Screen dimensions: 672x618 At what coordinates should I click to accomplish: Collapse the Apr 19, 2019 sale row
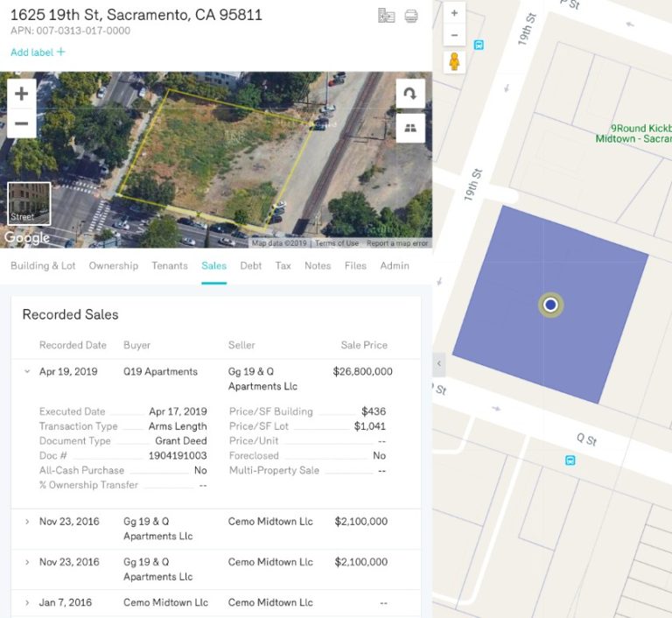(27, 371)
